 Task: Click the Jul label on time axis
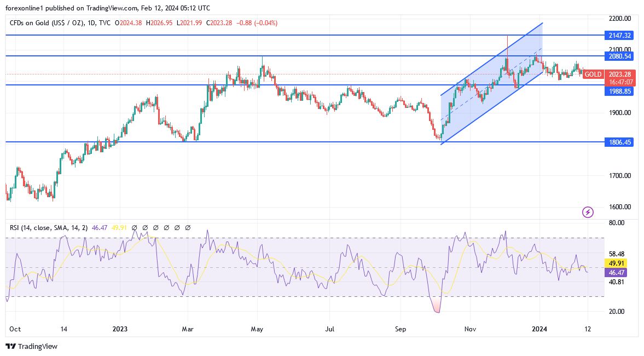pos(330,329)
